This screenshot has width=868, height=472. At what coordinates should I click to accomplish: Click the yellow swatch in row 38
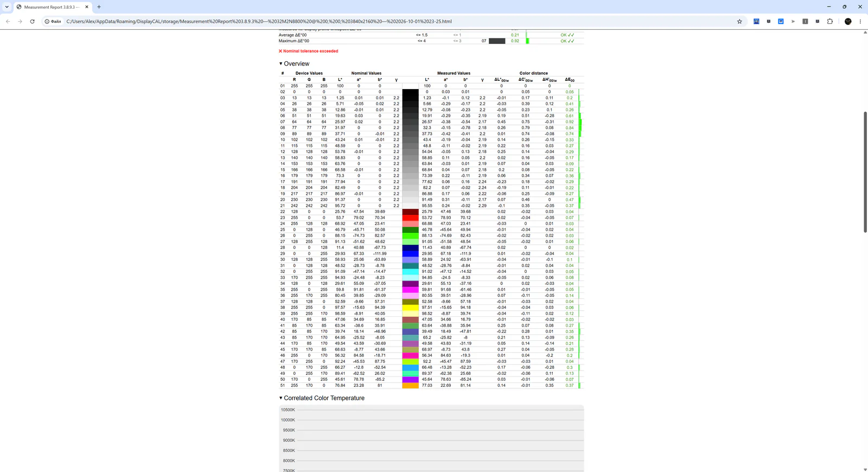tap(411, 308)
